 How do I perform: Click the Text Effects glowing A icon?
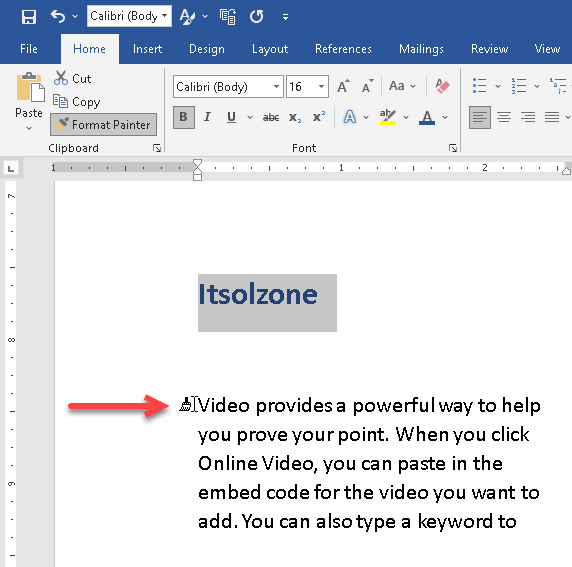[349, 117]
